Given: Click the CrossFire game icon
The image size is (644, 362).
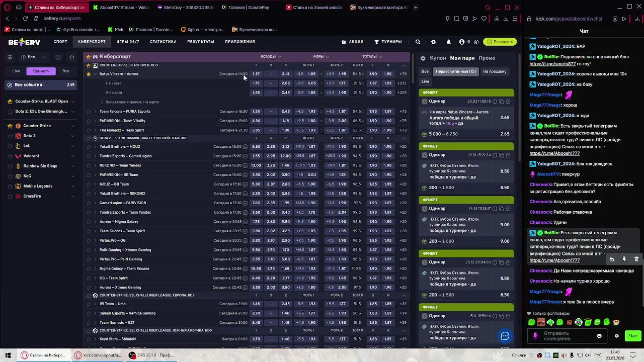Looking at the screenshot, I should [x=18, y=196].
